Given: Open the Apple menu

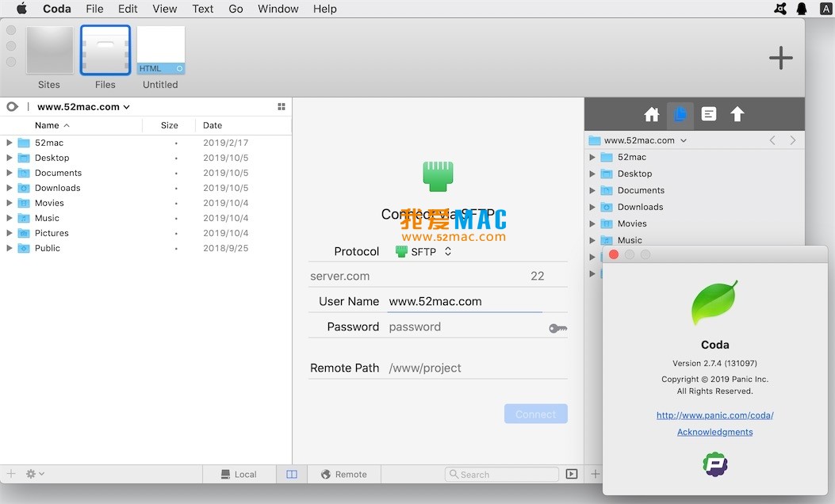Looking at the screenshot, I should [x=22, y=9].
